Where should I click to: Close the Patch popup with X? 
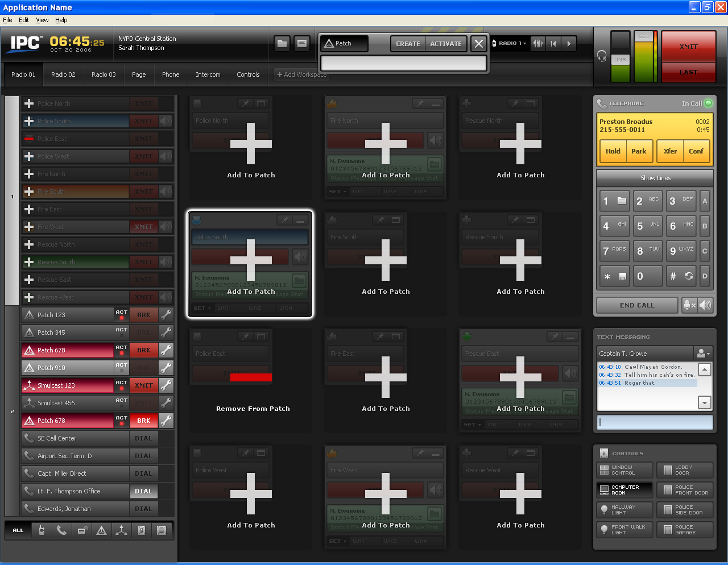coord(479,44)
